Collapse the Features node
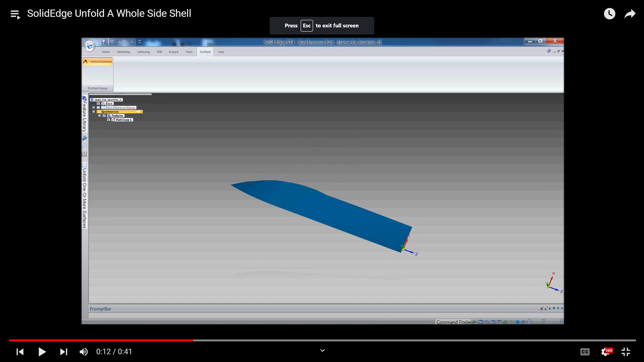The height and width of the screenshot is (362, 644). [x=100, y=116]
